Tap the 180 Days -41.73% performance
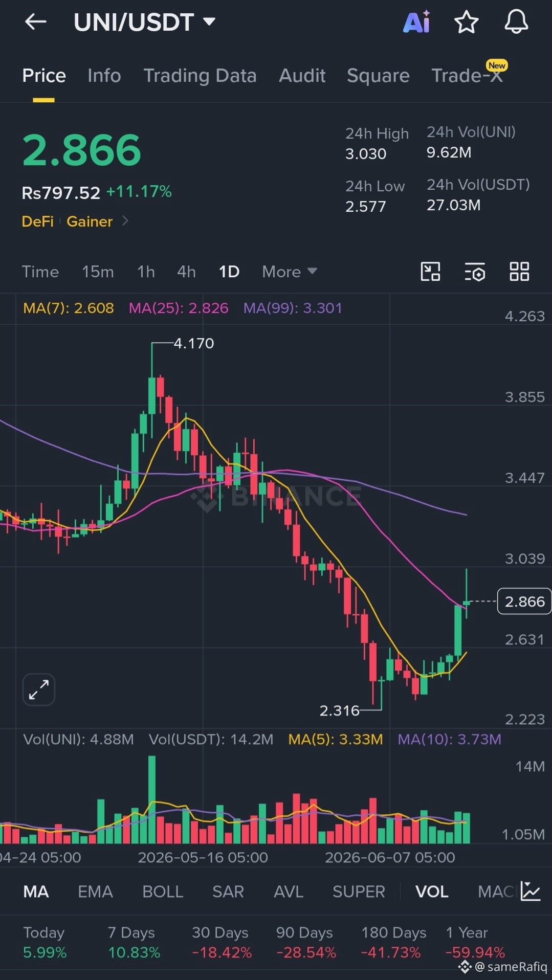Screen dimensions: 552x980 click(393, 943)
